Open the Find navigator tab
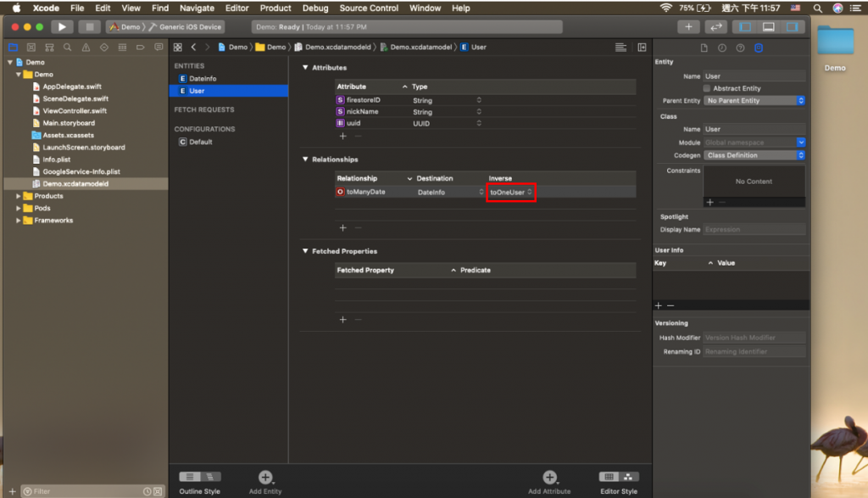868x498 pixels. coord(68,48)
